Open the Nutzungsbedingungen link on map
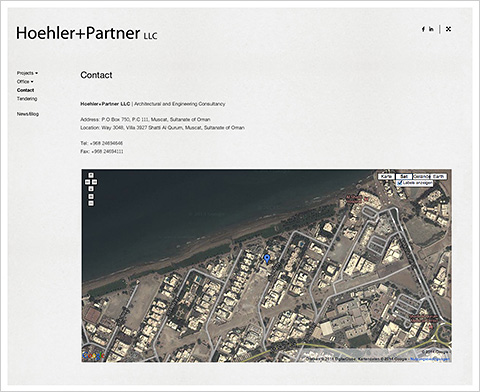The width and height of the screenshot is (480, 392). coord(430,359)
